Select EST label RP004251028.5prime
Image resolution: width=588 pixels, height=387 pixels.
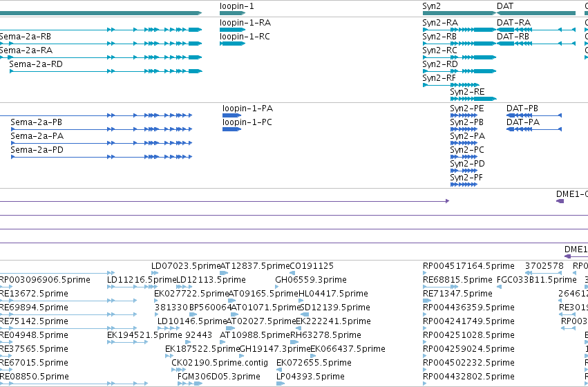(x=468, y=335)
